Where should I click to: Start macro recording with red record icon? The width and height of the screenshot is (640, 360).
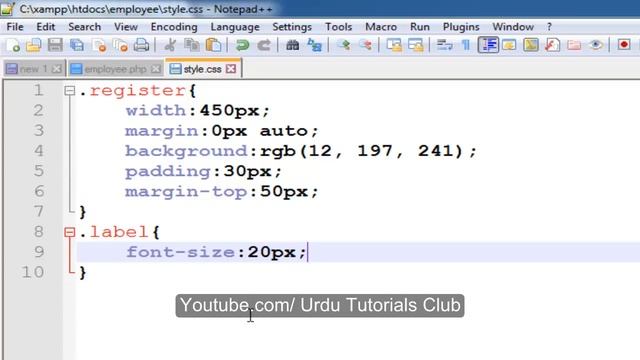(624, 45)
